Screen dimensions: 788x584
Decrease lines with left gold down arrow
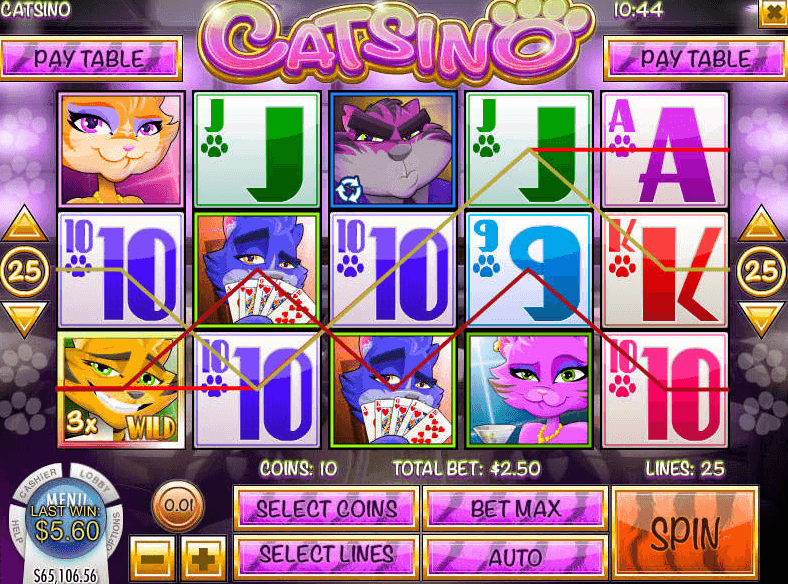pyautogui.click(x=24, y=319)
